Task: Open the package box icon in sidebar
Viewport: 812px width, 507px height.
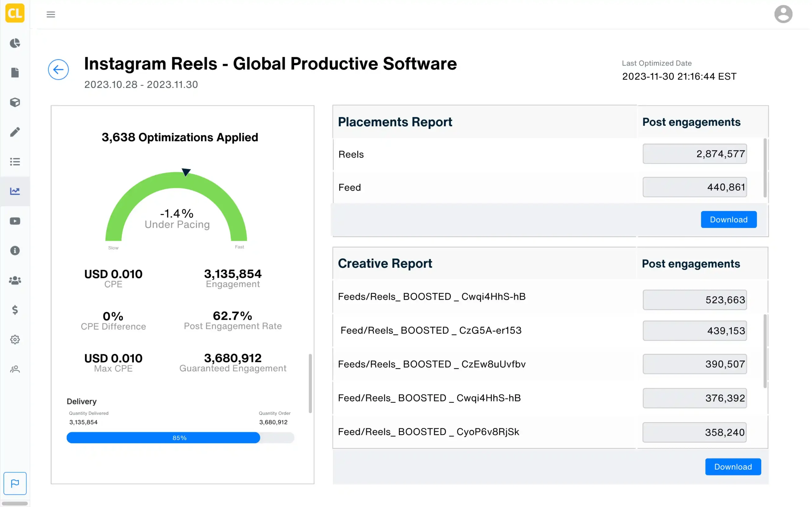Action: 15,103
